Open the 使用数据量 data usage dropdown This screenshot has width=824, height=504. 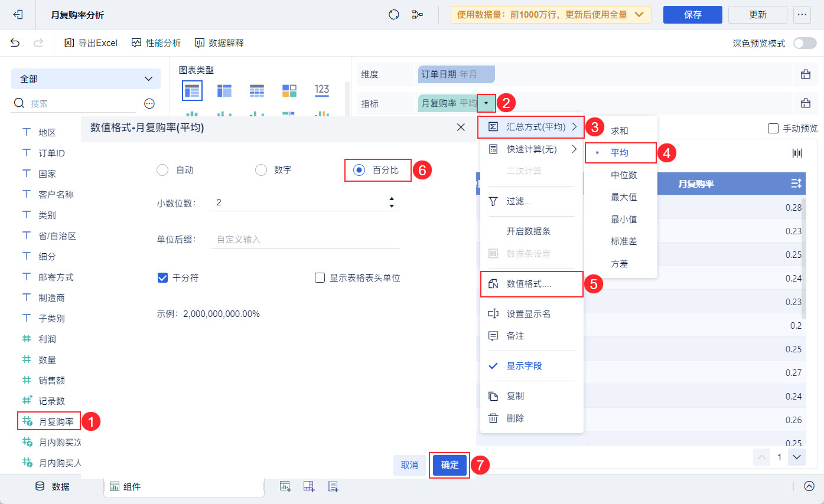[551, 15]
